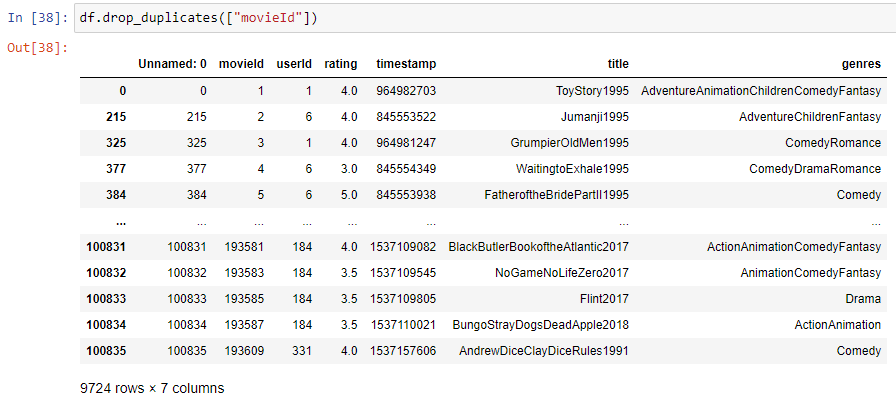Click the AdventureAnimationChildrenComedyFantasy genres cell

[x=761, y=90]
